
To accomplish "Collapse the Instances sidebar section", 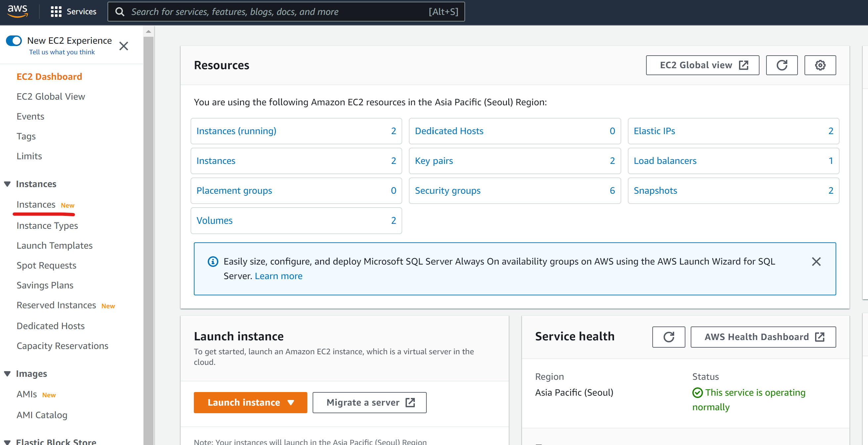I will (7, 184).
